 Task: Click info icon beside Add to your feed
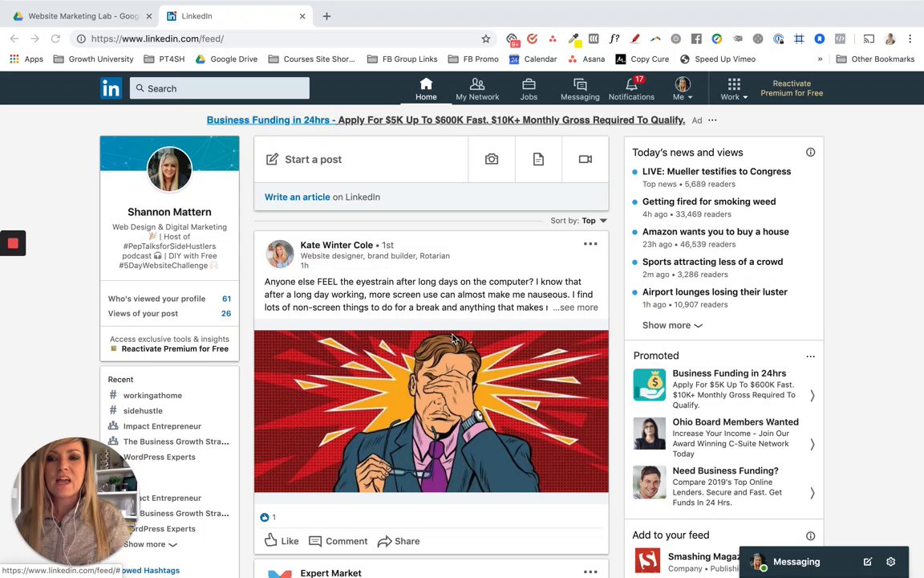(x=810, y=535)
